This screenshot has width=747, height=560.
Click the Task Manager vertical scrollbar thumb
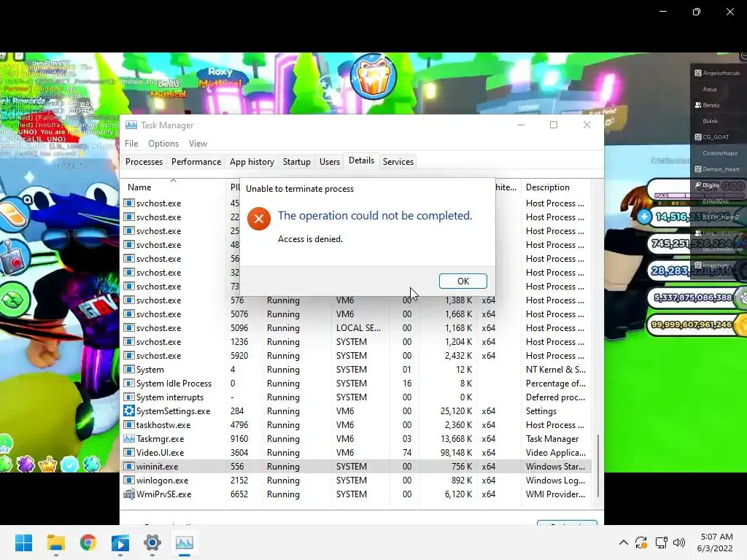tap(598, 465)
